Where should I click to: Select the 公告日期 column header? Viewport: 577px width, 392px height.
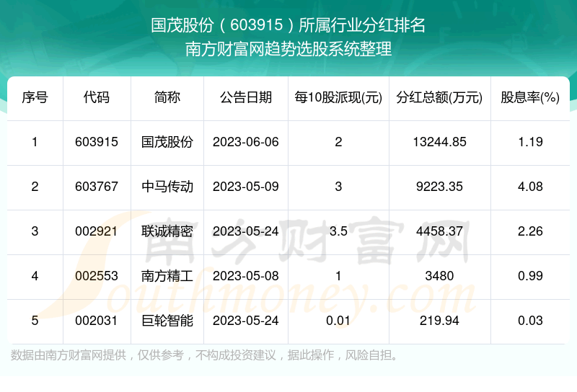coord(246,97)
